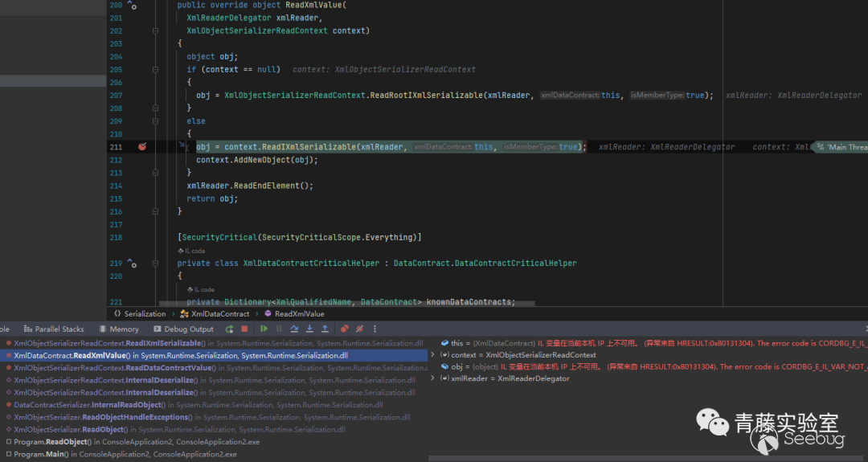Resume program with the green play icon

[x=264, y=329]
